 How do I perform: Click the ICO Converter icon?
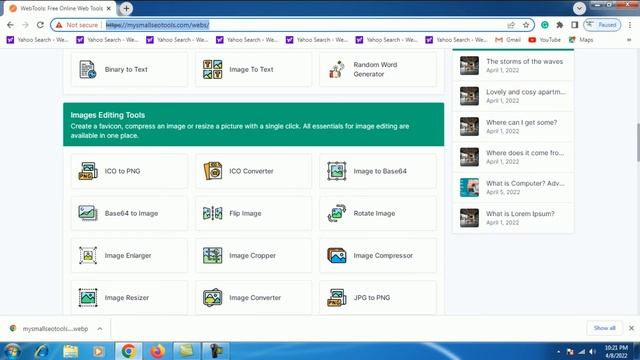[213, 171]
